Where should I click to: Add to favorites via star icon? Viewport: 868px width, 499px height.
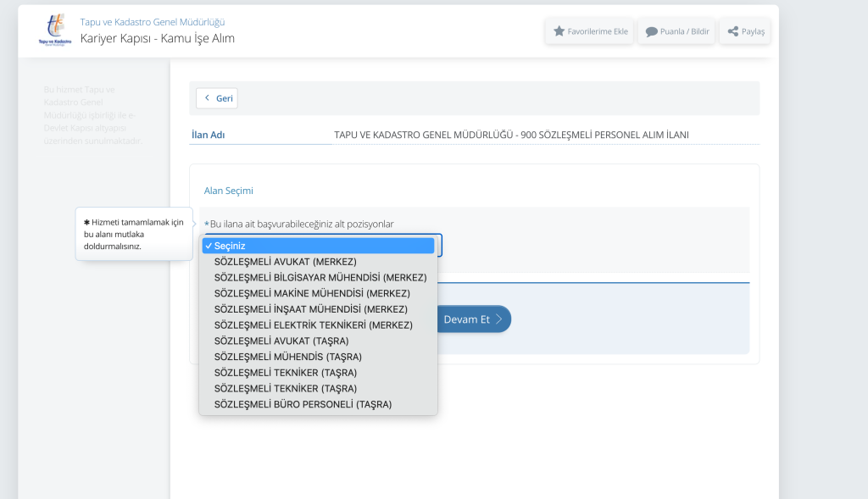[559, 31]
